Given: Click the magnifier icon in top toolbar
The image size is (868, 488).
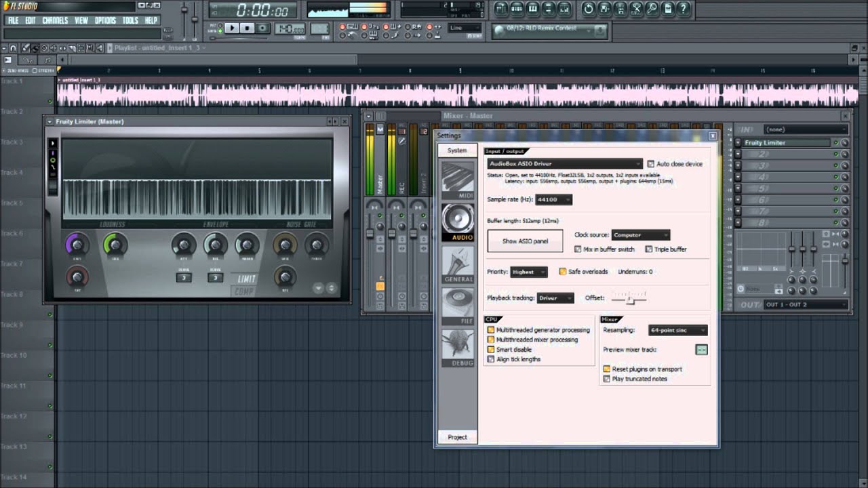Looking at the screenshot, I should (652, 9).
